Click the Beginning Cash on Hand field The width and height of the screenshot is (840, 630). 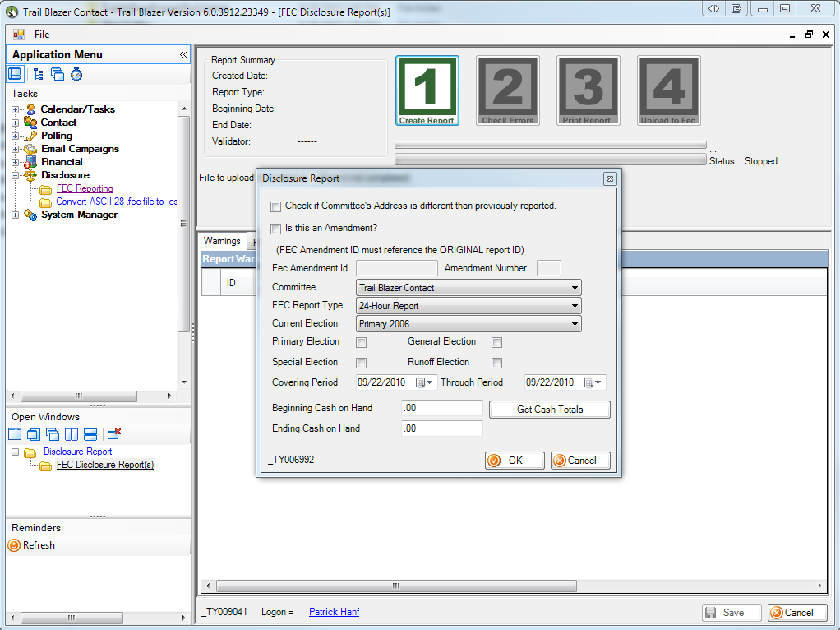click(441, 409)
